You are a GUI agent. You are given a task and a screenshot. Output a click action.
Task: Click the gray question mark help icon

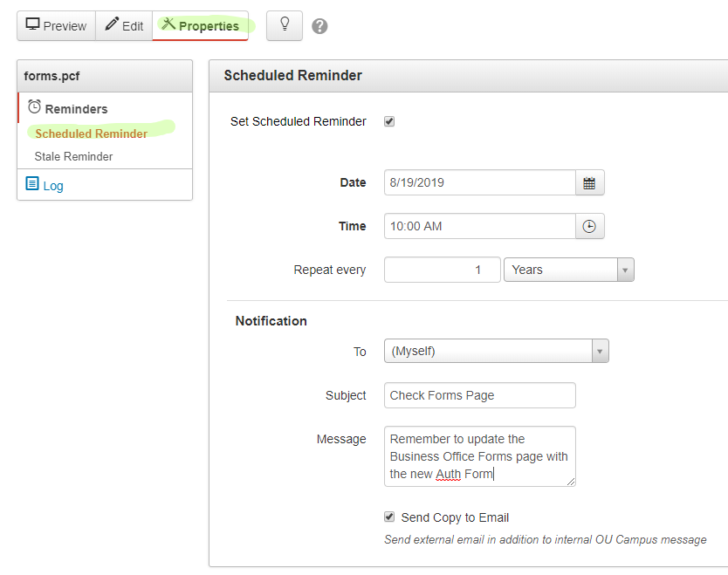click(319, 26)
